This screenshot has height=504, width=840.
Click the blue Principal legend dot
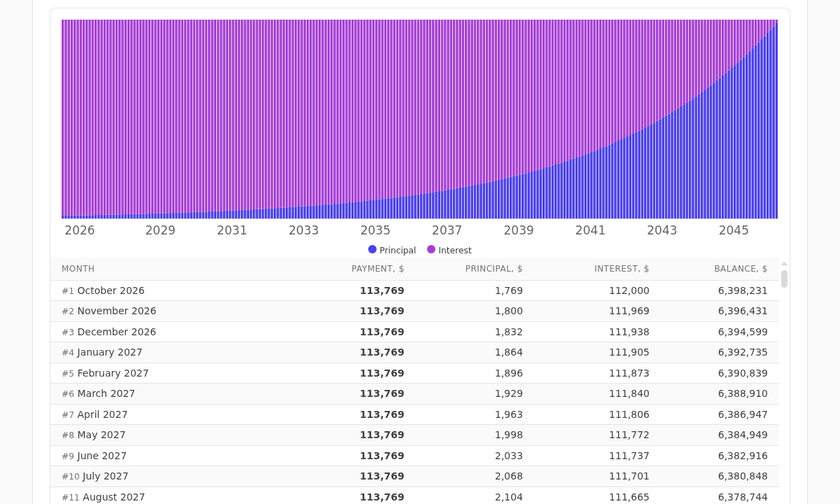point(372,249)
